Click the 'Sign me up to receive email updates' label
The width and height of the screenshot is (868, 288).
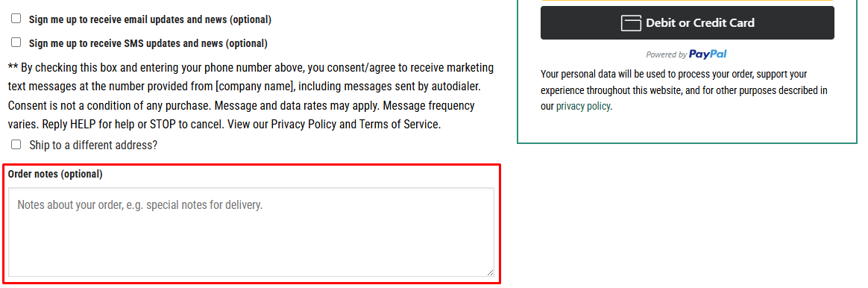(150, 19)
